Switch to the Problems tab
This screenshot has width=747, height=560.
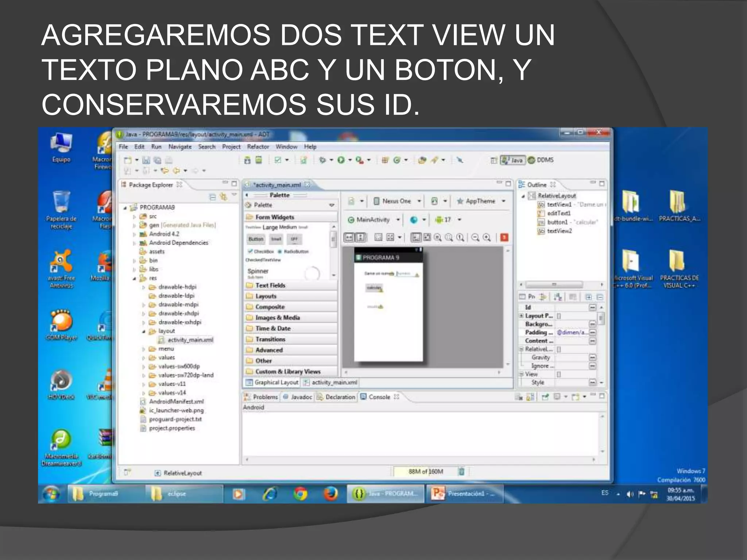click(261, 397)
